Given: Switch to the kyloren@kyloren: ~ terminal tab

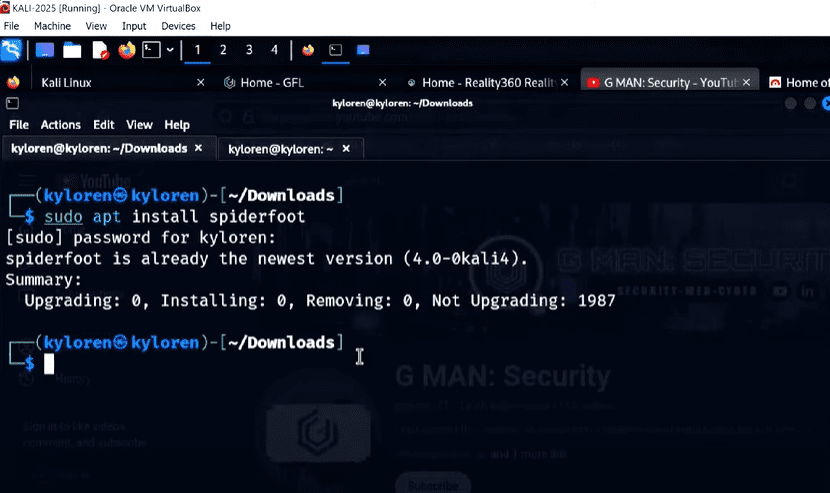Looking at the screenshot, I should tap(280, 149).
